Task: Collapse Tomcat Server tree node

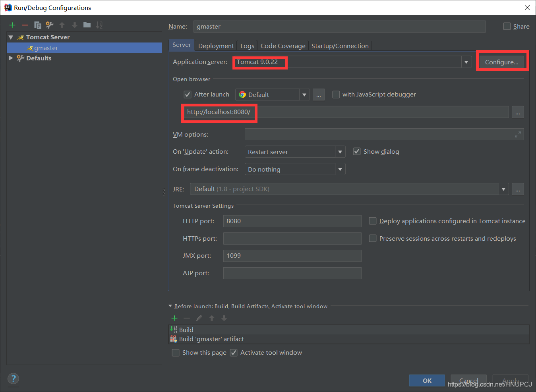Action: pos(11,37)
